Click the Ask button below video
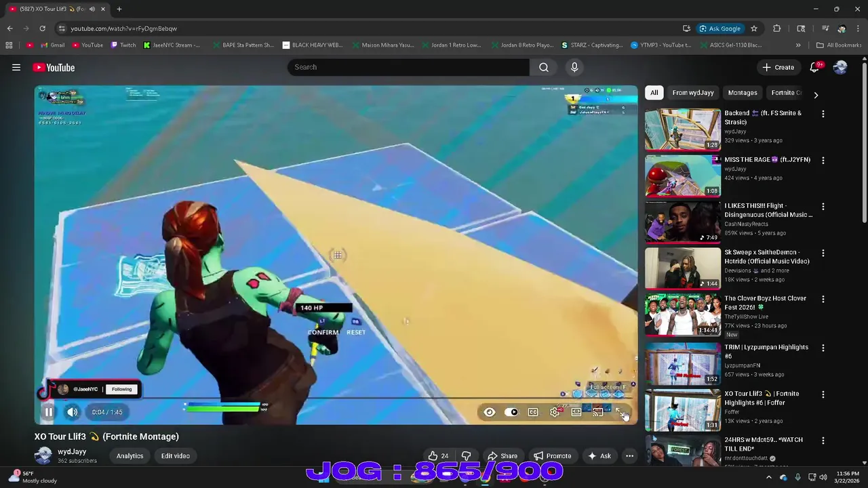 [599, 456]
